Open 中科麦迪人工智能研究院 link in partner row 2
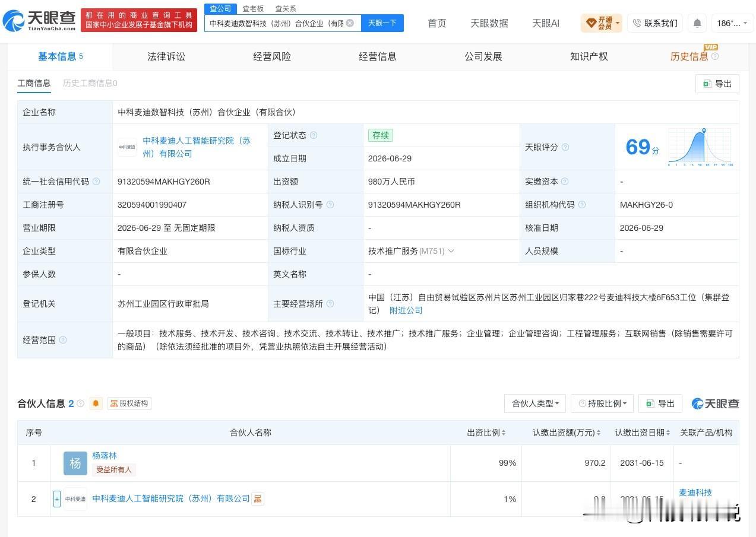Screen dimensions: 756x537 [171, 499]
